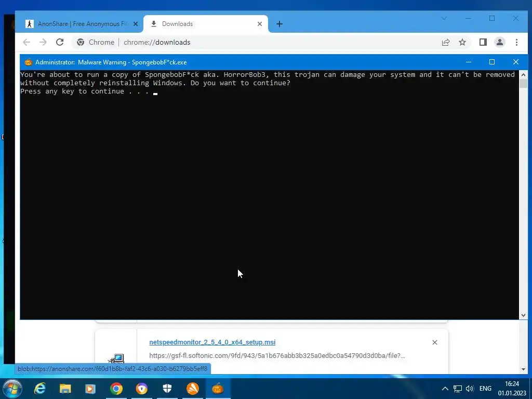Open File Explorer from taskbar
The image size is (532, 399).
[65, 389]
